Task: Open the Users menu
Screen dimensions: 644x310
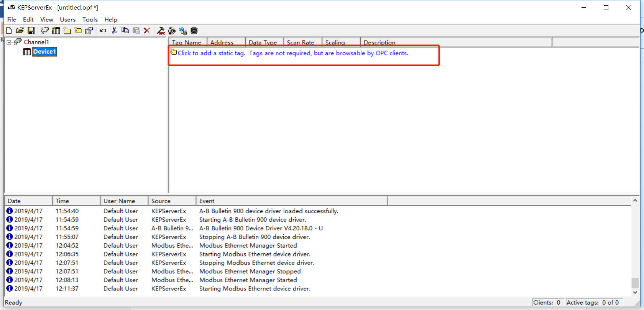Action: [68, 20]
